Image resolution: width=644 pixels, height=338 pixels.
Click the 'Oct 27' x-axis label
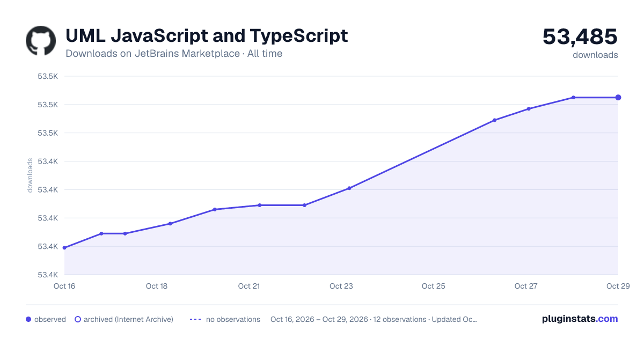pyautogui.click(x=526, y=286)
